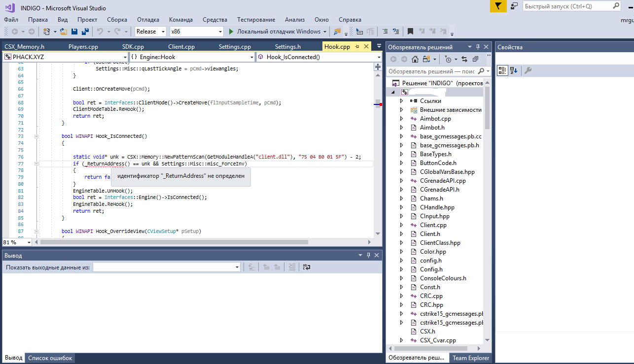Click the Find in Files toolbar icon
634x364 pixels.
click(x=337, y=32)
